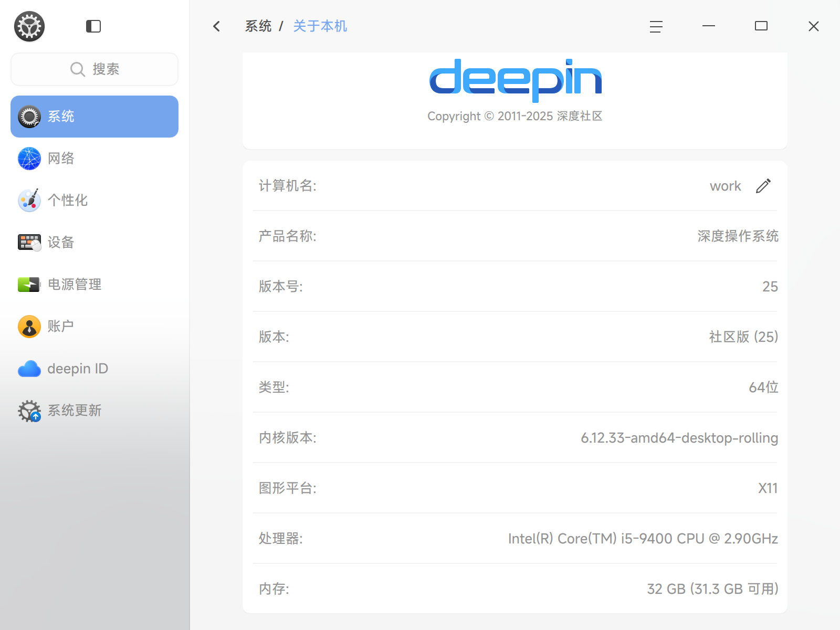Click the deepin logo image
The height and width of the screenshot is (630, 840).
(516, 80)
